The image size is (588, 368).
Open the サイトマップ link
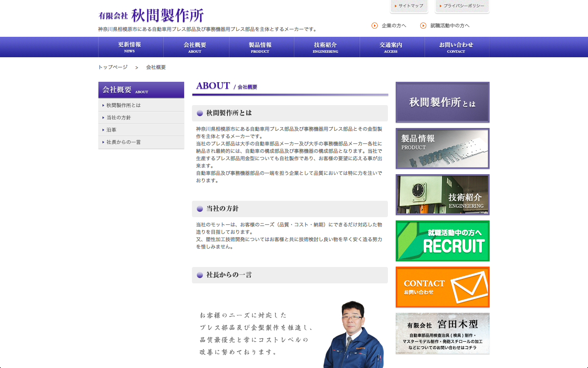[409, 6]
